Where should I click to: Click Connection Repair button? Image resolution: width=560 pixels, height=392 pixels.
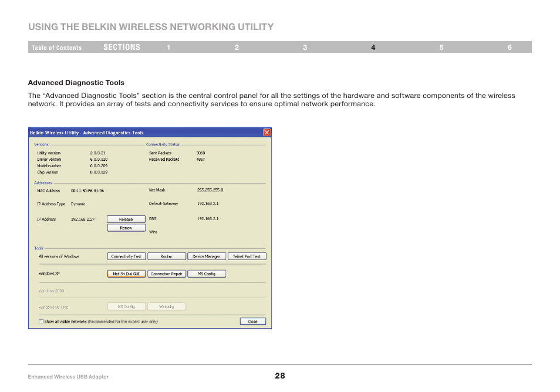pos(167,274)
